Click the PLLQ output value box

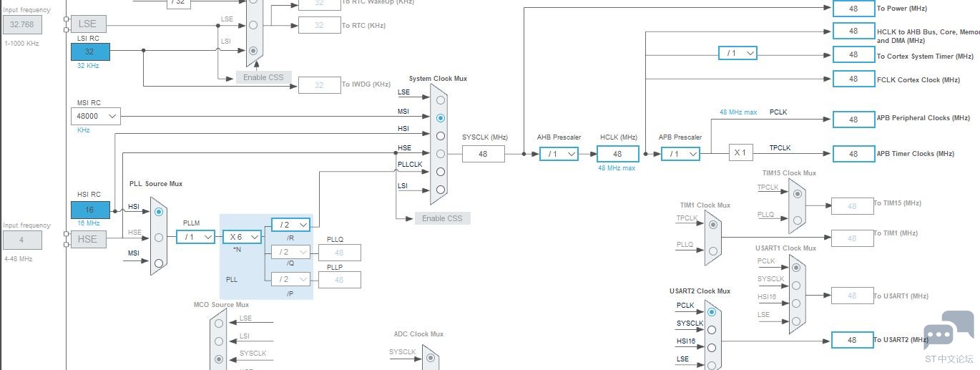[339, 253]
